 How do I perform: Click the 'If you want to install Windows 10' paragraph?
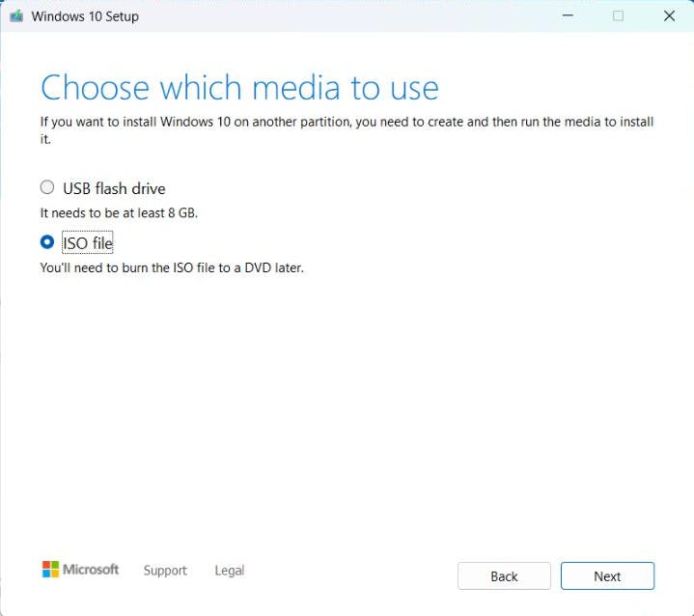click(x=347, y=130)
